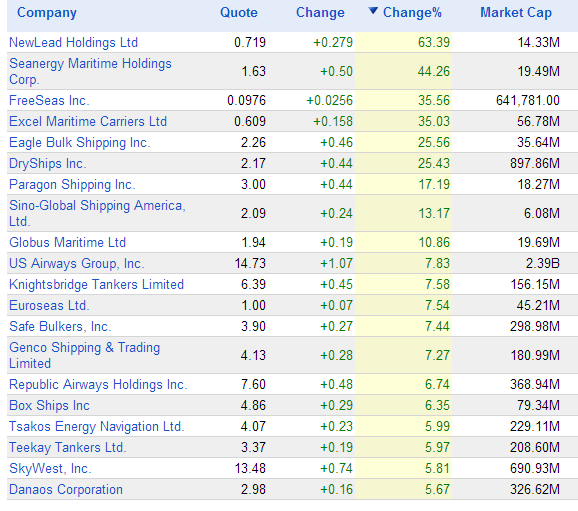
Task: Sort by the Company column header
Action: coord(47,13)
